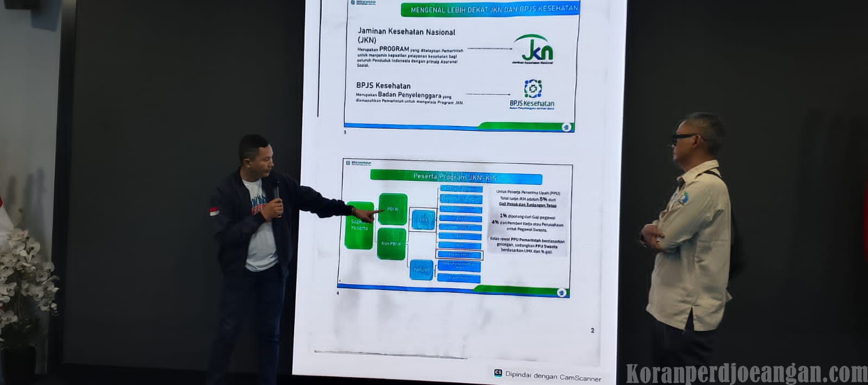Screen dimensions: 868x385
Task: Select the green Non PBI JK box
Action: [391, 244]
